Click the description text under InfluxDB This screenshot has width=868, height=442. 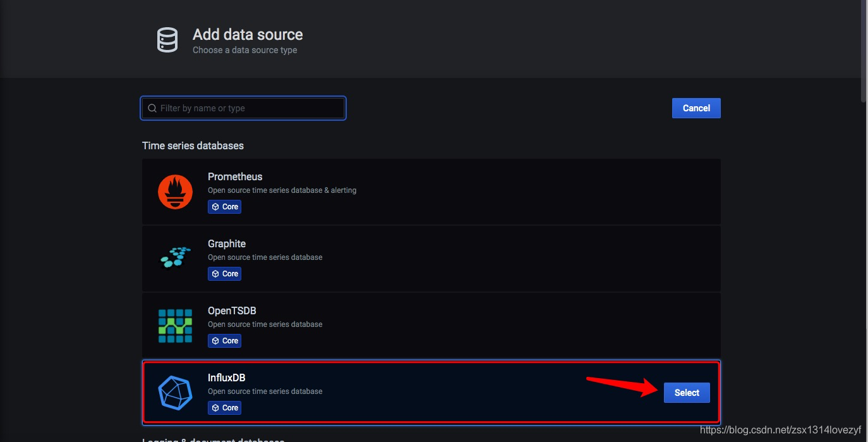click(265, 391)
